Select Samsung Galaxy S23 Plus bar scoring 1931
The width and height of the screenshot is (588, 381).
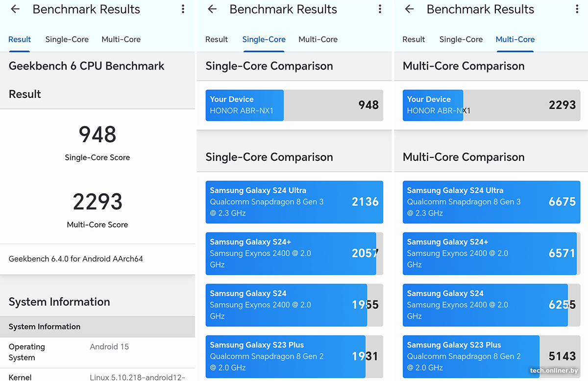point(294,356)
